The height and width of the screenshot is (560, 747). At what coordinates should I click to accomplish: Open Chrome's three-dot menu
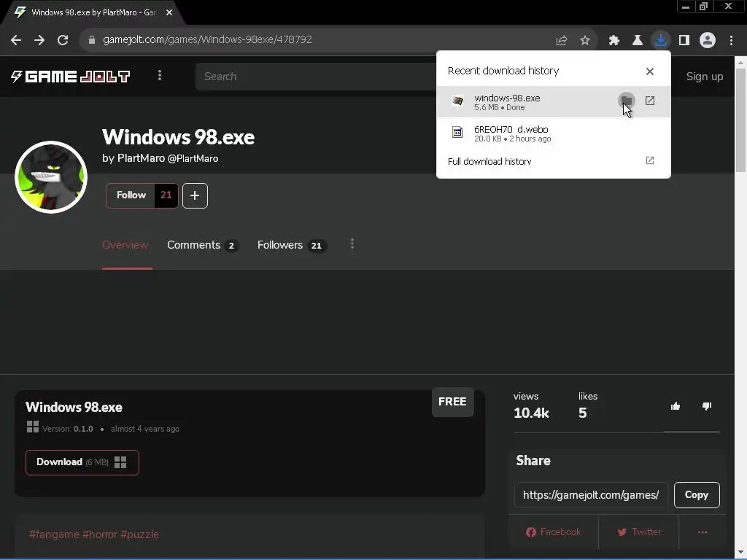pyautogui.click(x=731, y=41)
